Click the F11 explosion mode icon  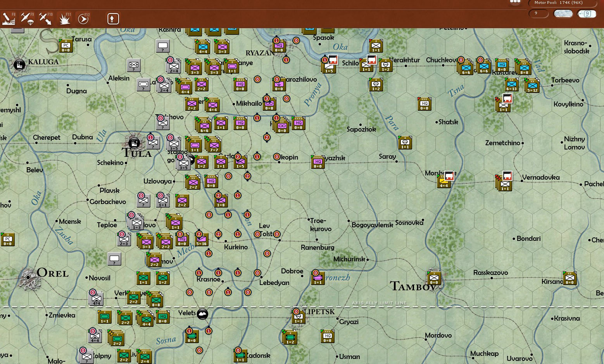pos(64,19)
